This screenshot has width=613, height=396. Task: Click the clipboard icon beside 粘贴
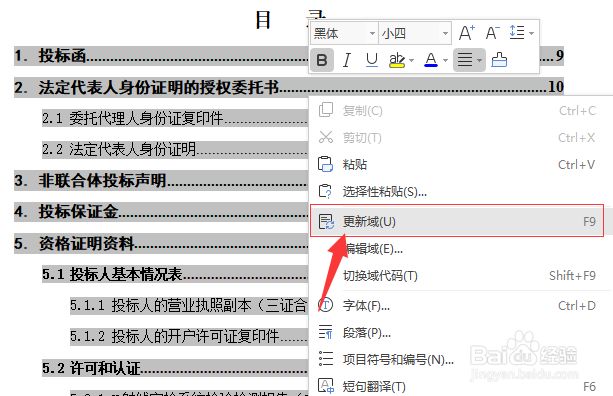[326, 164]
